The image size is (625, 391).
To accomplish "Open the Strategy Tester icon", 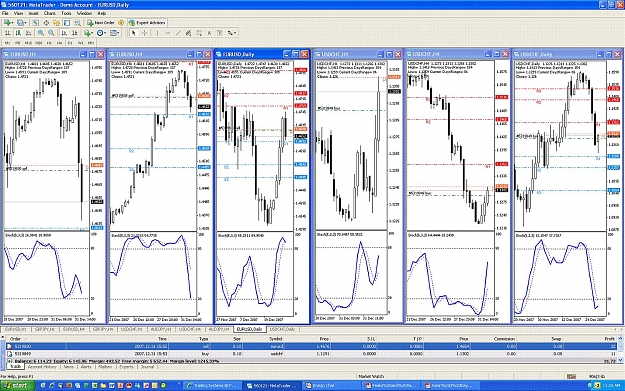I will click(77, 23).
